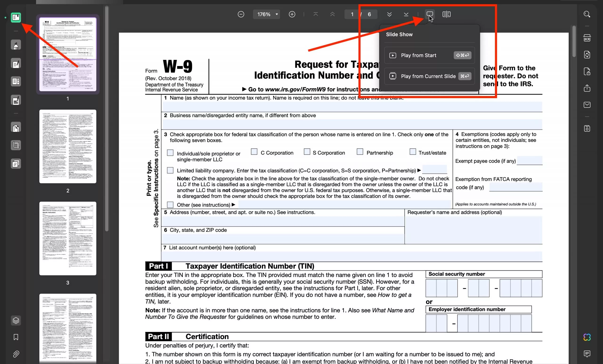Open the Batch/Watermark tool in sidebar
603x364 pixels.
[16, 164]
